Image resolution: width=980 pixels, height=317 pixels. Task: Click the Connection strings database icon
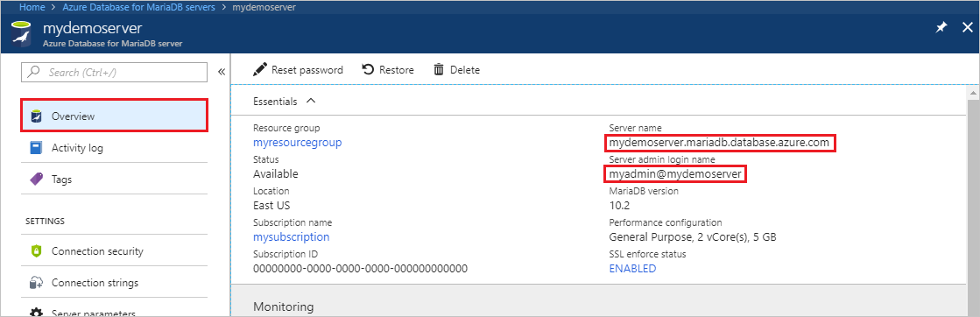[x=36, y=283]
